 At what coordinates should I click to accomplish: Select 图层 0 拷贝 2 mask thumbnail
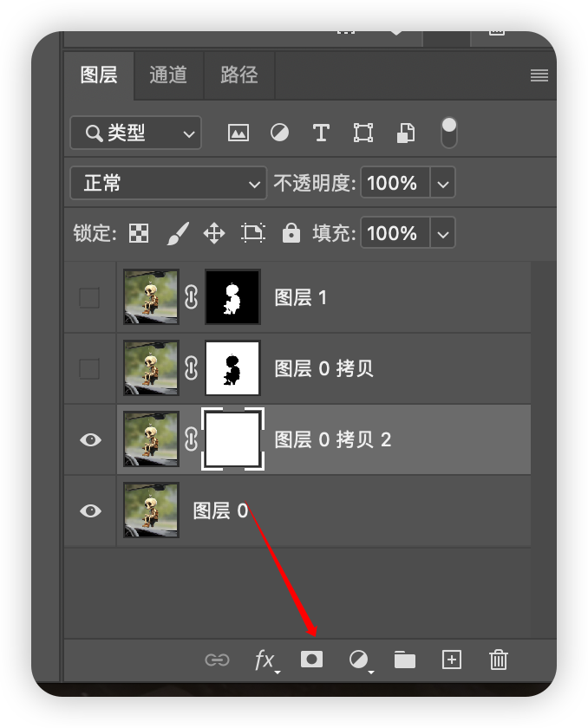[232, 439]
